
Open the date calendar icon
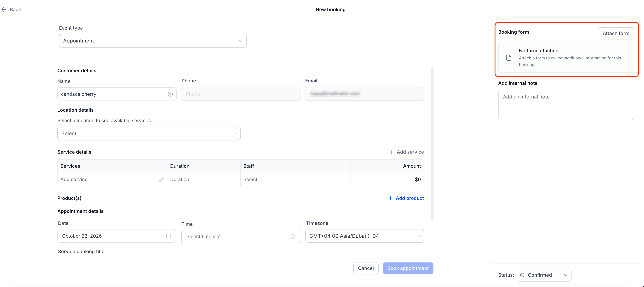[168, 236]
